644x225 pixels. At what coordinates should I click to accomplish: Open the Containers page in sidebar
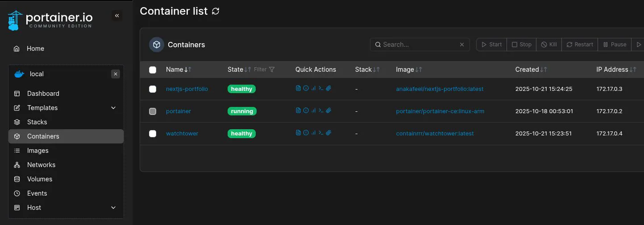(66, 136)
